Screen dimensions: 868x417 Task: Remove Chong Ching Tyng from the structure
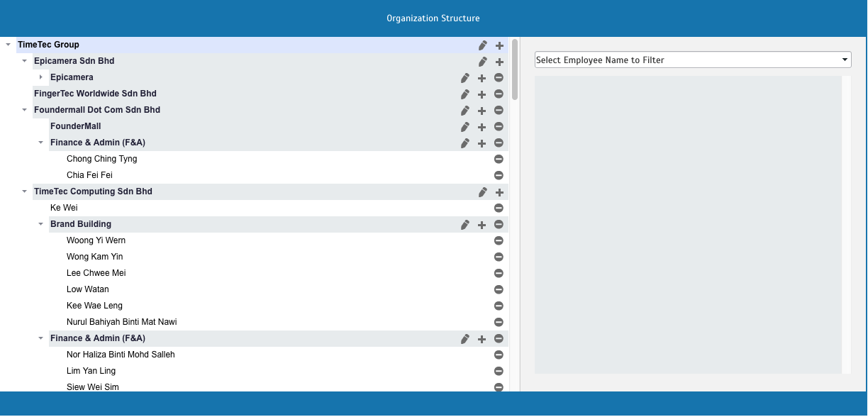tap(499, 160)
